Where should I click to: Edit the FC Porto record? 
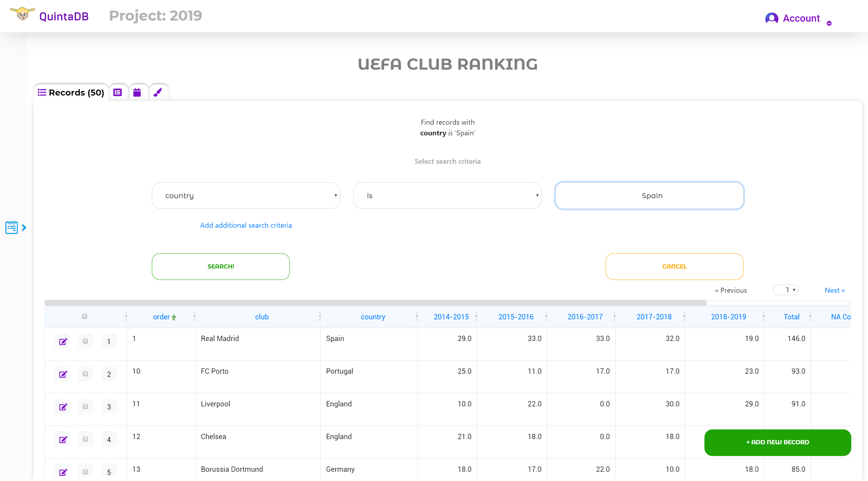63,374
